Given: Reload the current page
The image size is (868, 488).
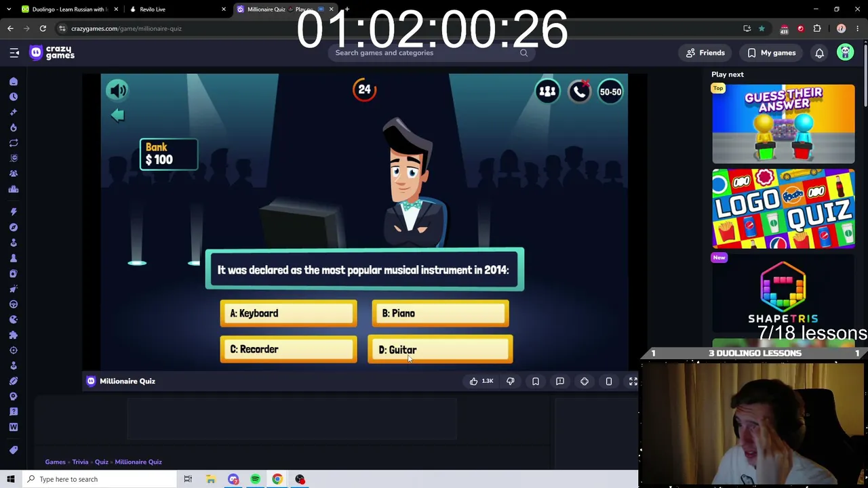Looking at the screenshot, I should click(x=43, y=28).
